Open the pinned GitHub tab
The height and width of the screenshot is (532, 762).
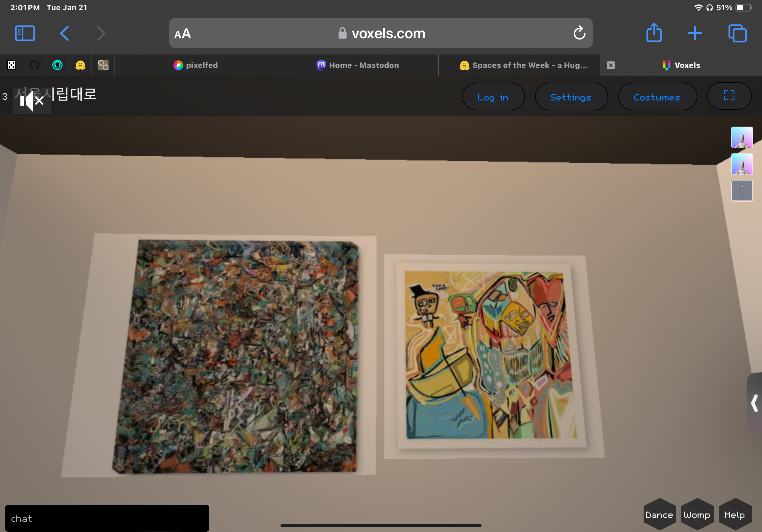(34, 65)
